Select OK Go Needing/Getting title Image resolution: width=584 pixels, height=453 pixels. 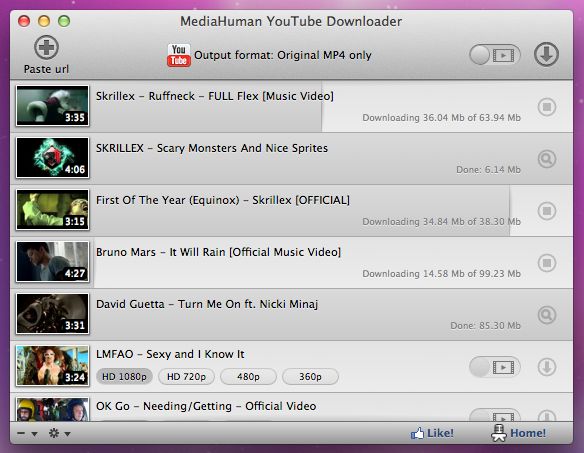[206, 406]
